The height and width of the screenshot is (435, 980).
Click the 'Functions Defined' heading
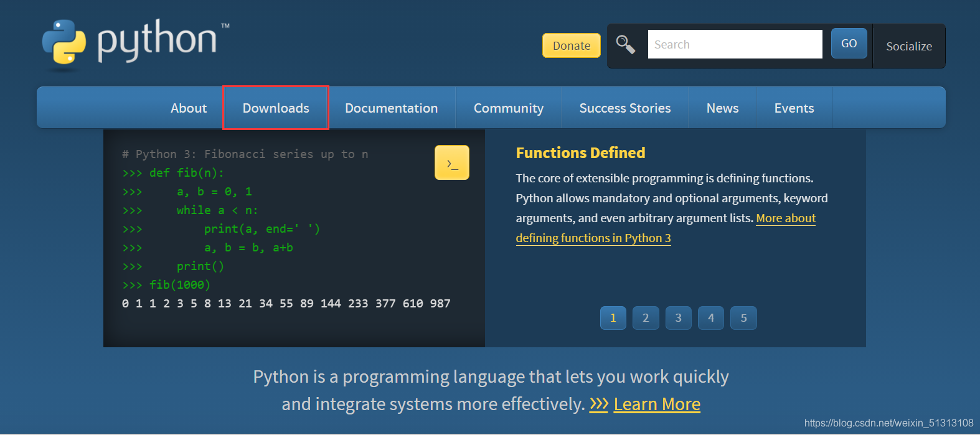tap(580, 153)
